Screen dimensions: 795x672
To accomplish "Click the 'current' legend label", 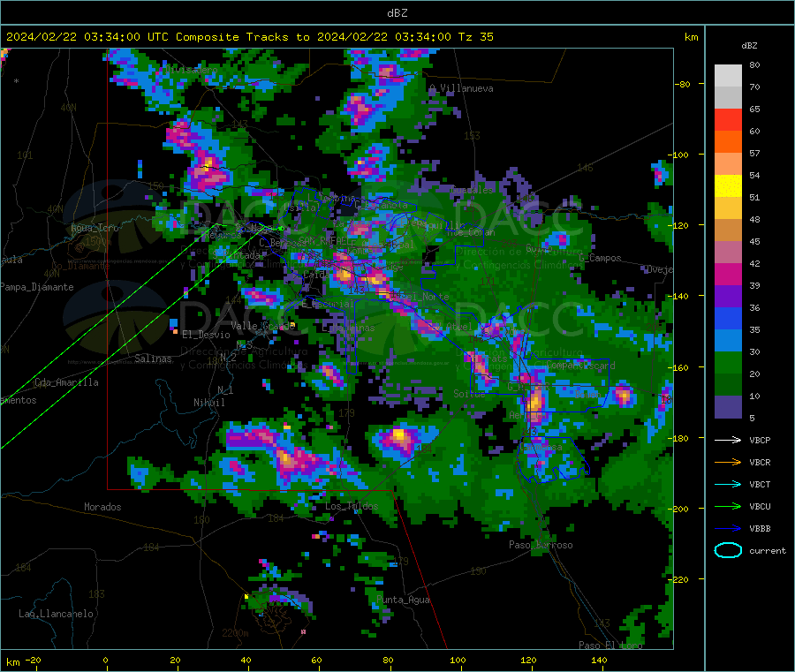I will (768, 550).
